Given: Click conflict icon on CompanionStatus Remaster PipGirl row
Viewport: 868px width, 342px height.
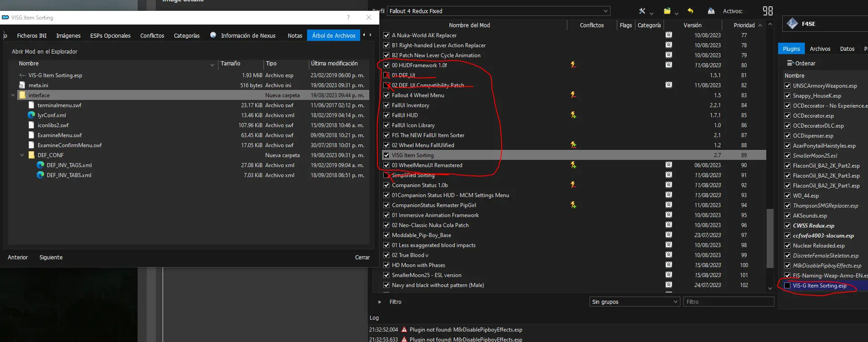Looking at the screenshot, I should 573,205.
